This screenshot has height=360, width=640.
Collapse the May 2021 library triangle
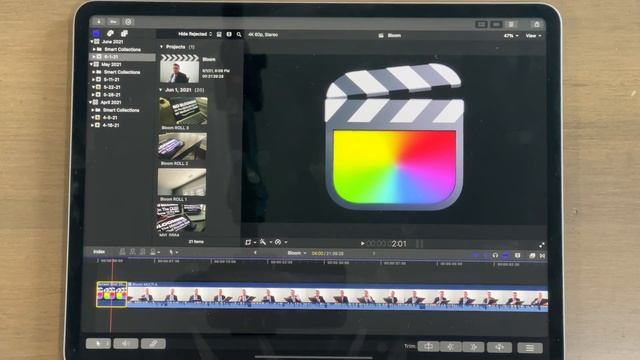(91, 64)
